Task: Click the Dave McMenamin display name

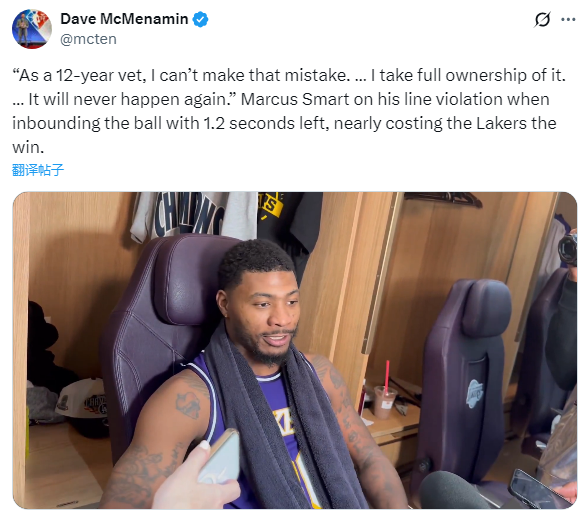Action: point(124,19)
